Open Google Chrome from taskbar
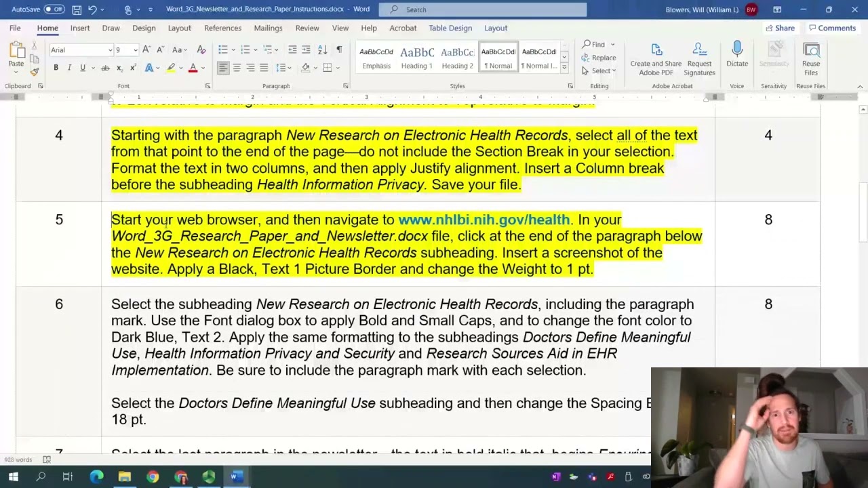Viewport: 868px width, 488px height. click(153, 477)
